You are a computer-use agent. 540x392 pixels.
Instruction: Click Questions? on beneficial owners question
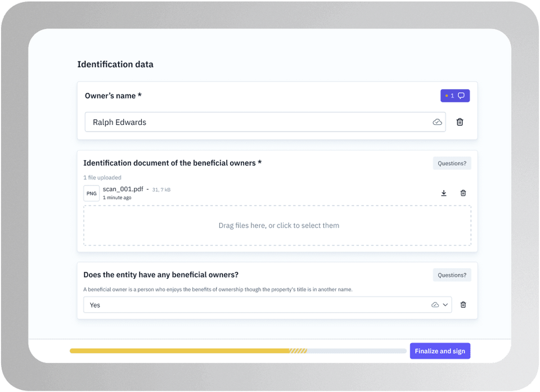(x=452, y=275)
